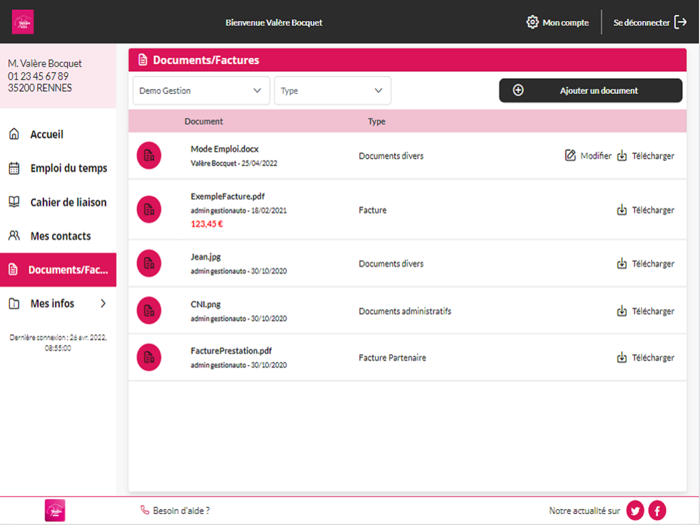
Task: Click the round file icon for FacturePrestation.pdf
Action: [149, 357]
